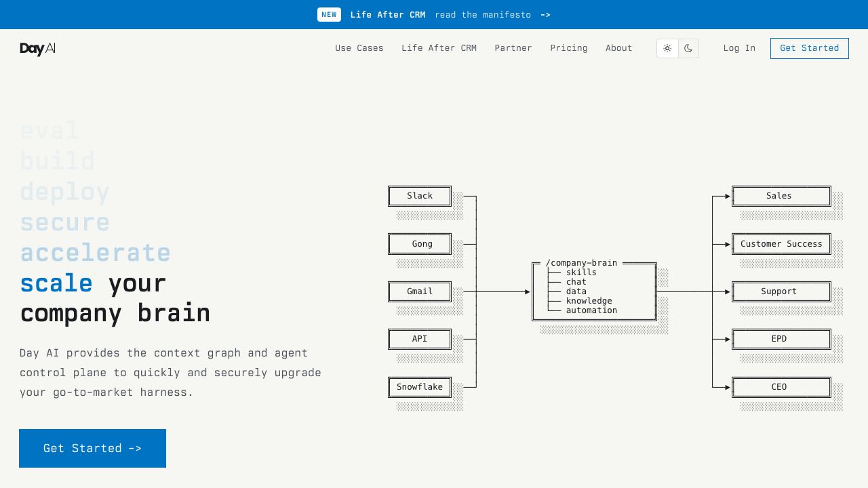The height and width of the screenshot is (488, 868).
Task: Select the API source box
Action: (420, 339)
